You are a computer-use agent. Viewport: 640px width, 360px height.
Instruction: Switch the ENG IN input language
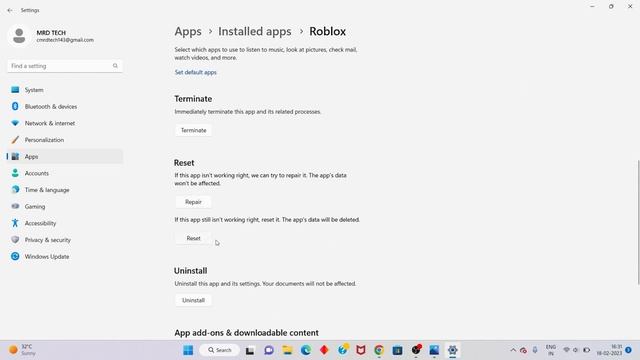coord(551,350)
